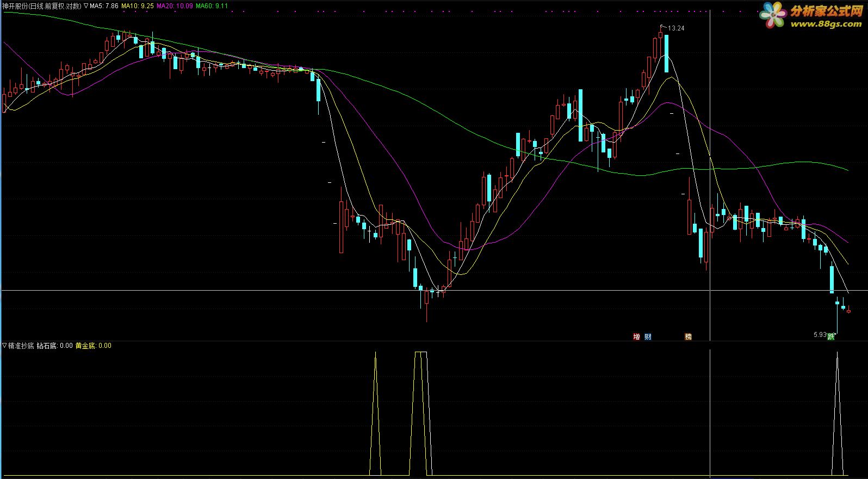Select the MA10: 9.25 label
This screenshot has width=868, height=479.
point(137,6)
